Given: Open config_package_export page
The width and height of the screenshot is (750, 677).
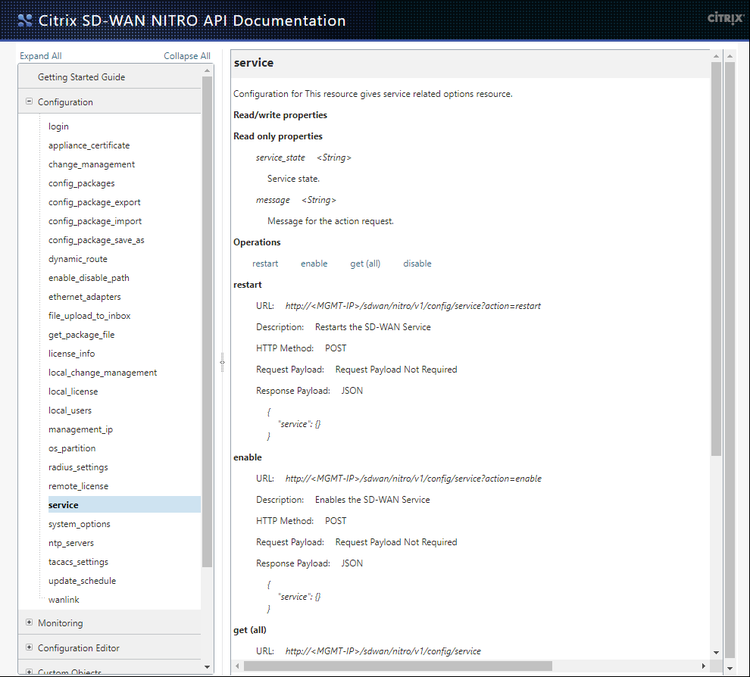Looking at the screenshot, I should point(94,202).
